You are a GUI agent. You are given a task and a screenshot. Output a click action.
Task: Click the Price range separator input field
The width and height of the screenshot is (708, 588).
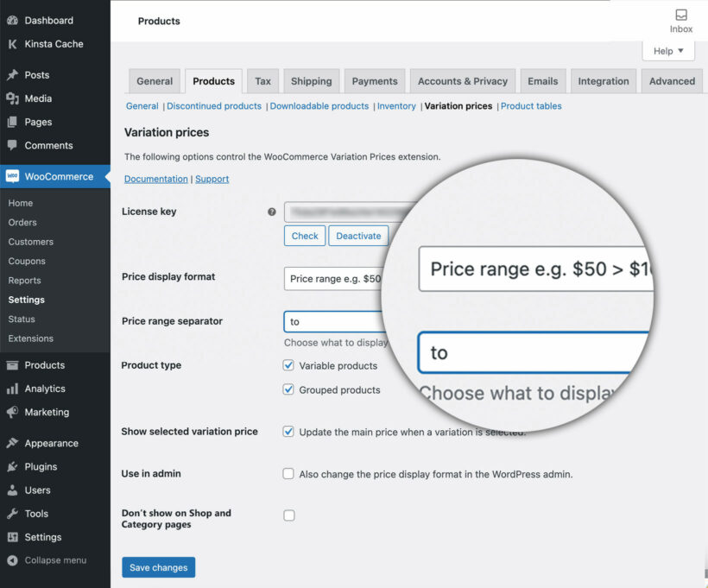[334, 321]
